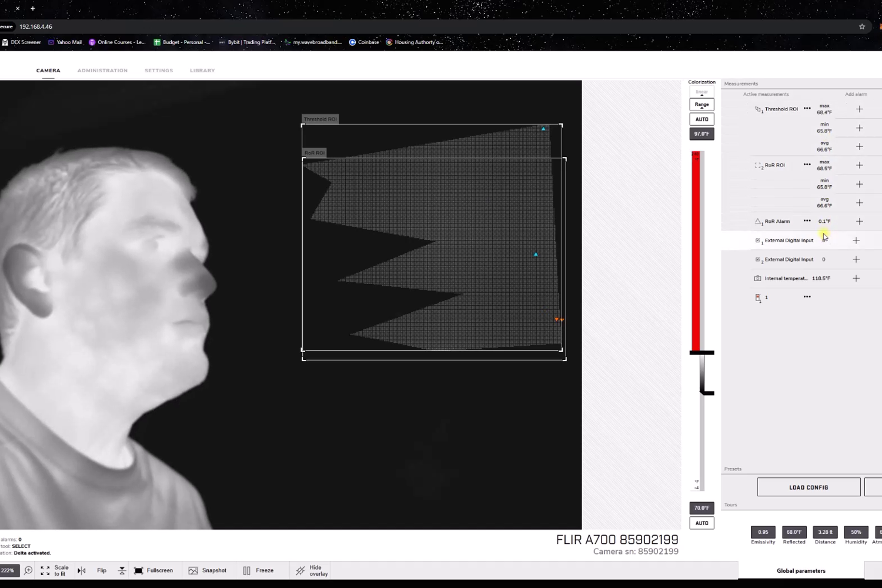Flip image horizontally using mirror icon
This screenshot has height=588, width=882.
click(82, 571)
